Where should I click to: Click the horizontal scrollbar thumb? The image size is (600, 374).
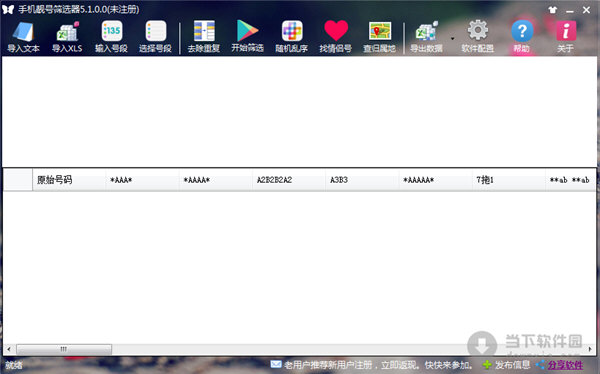coord(64,349)
